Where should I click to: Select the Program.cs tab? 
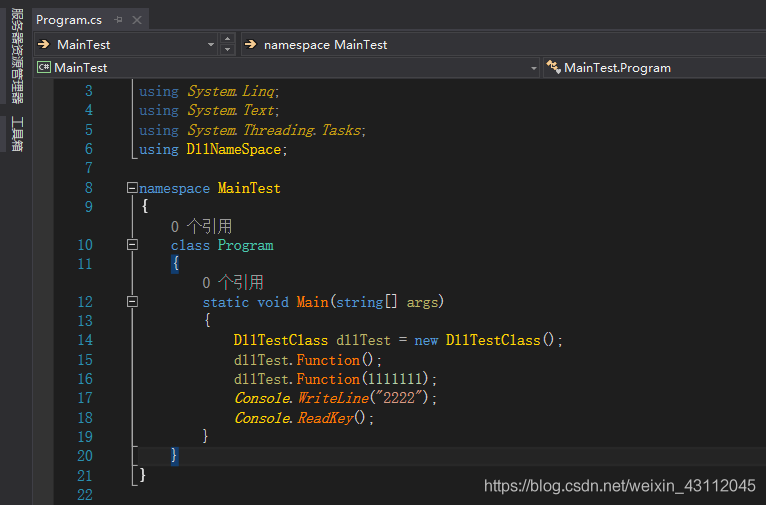click(x=69, y=20)
